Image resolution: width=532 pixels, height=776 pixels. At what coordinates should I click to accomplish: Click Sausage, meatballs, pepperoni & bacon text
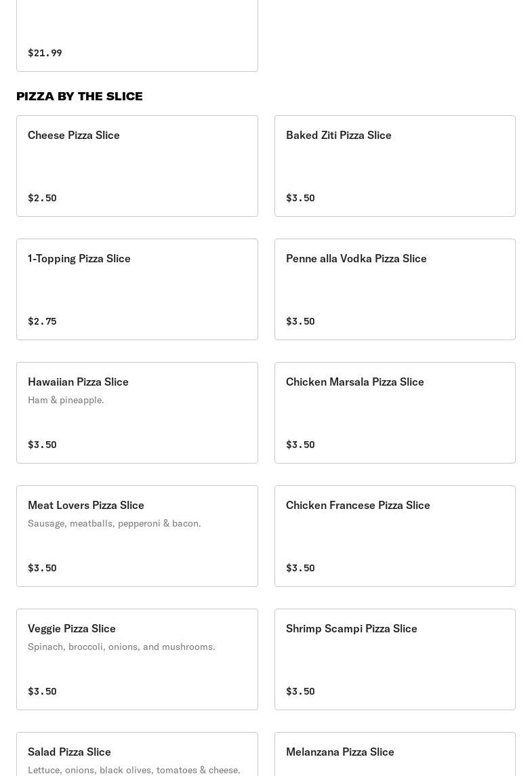pos(114,523)
